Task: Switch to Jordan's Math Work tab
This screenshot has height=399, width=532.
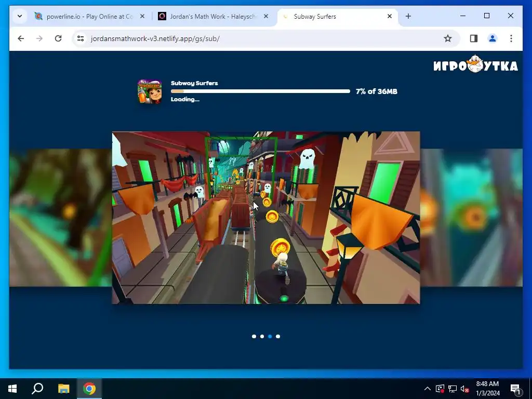Action: click(213, 16)
